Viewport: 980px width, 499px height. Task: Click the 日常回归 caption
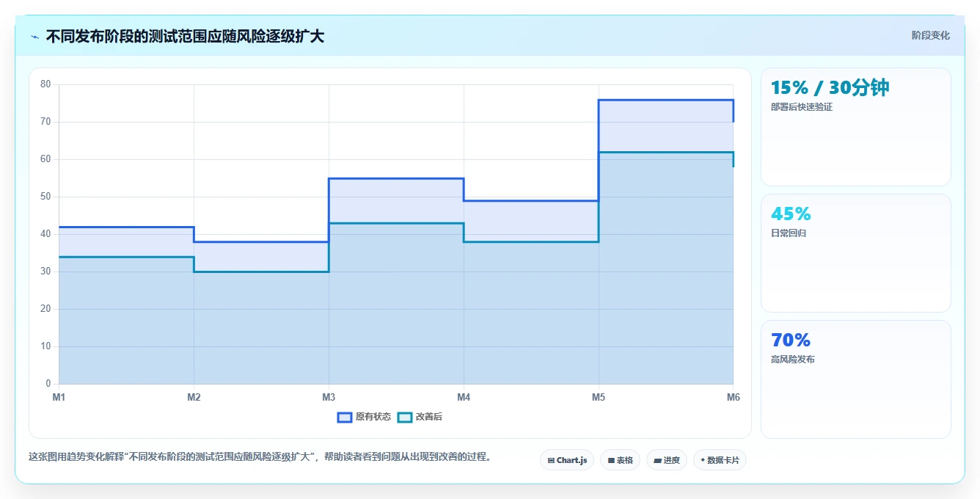(x=789, y=233)
